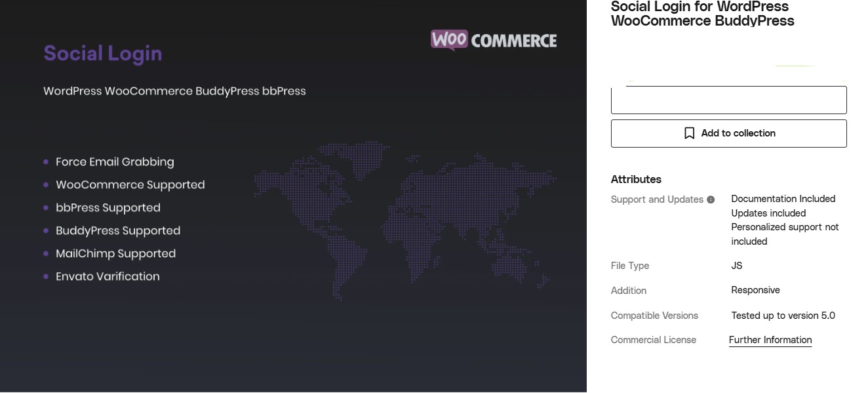Click the Updates included text

coord(768,213)
